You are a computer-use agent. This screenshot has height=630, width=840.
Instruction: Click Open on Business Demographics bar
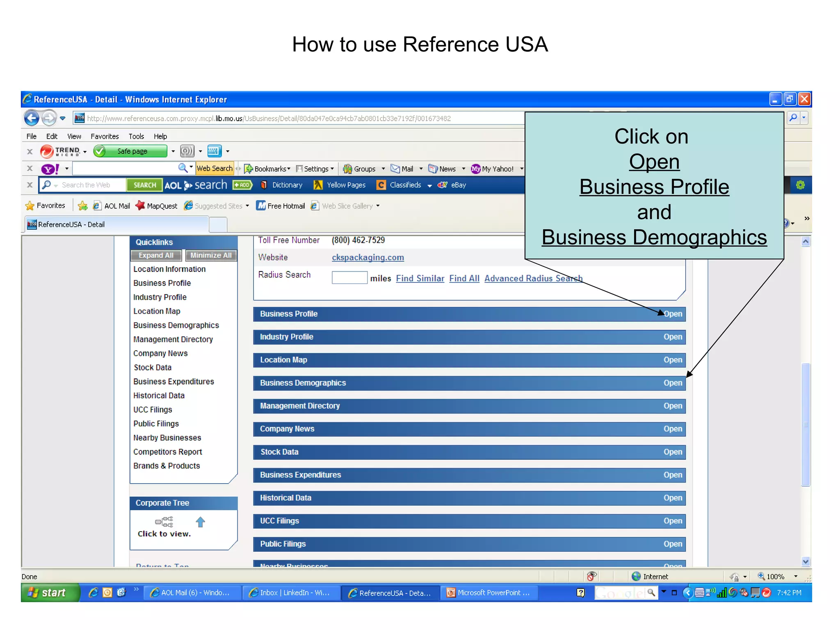coord(673,383)
